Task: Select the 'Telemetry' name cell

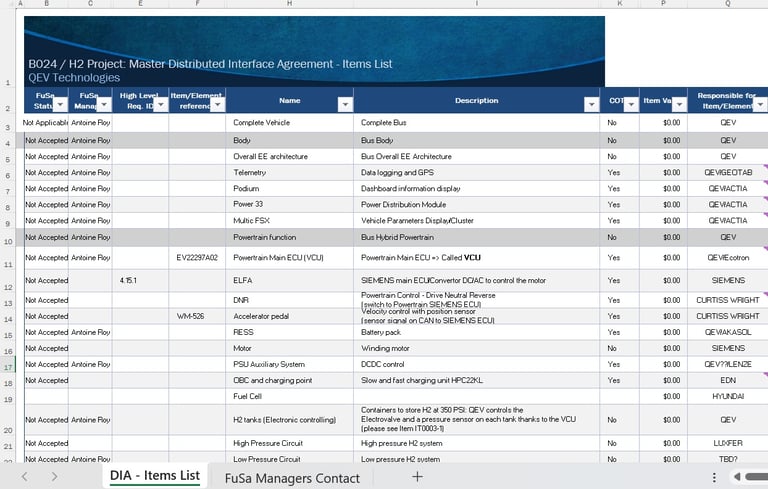Action: [x=289, y=172]
